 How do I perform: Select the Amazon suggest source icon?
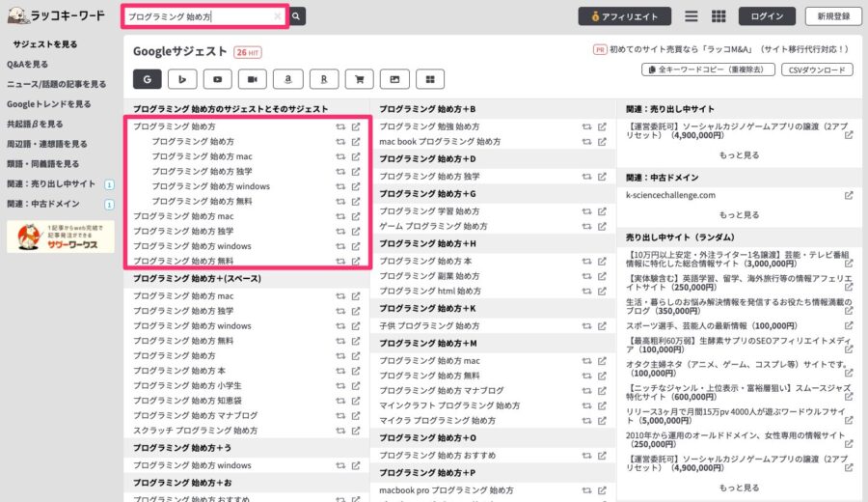288,79
